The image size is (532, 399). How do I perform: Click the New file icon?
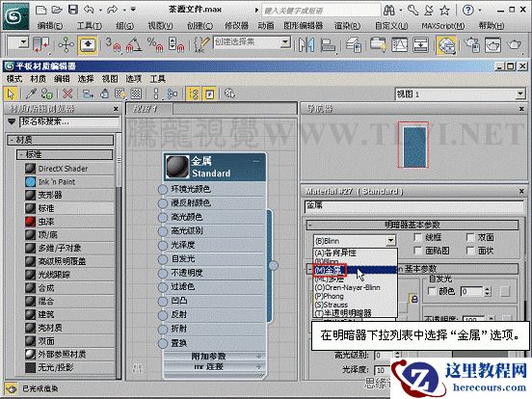[x=40, y=10]
